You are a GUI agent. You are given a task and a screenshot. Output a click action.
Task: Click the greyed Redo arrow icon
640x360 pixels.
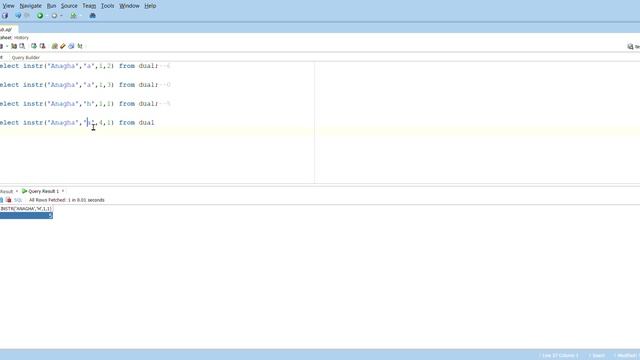[x=27, y=16]
